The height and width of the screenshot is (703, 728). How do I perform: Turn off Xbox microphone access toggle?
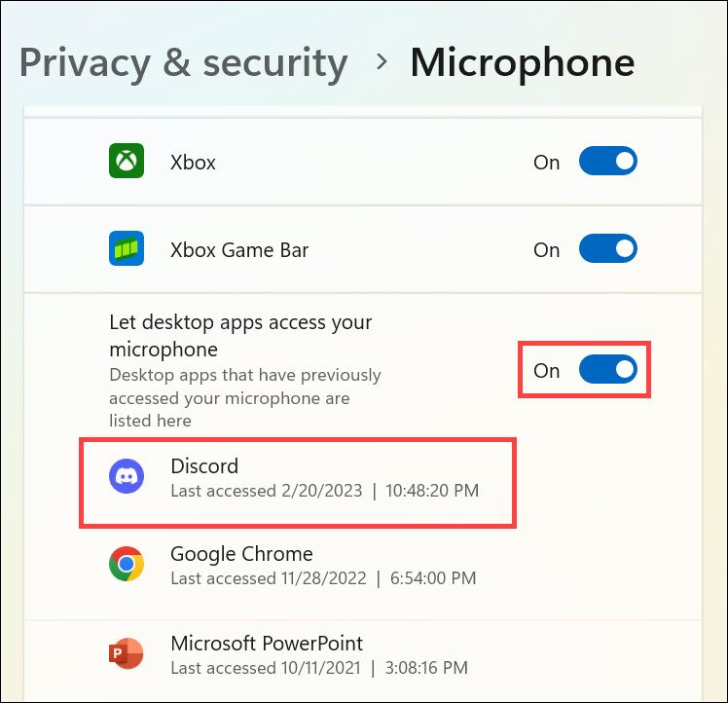[607, 162]
